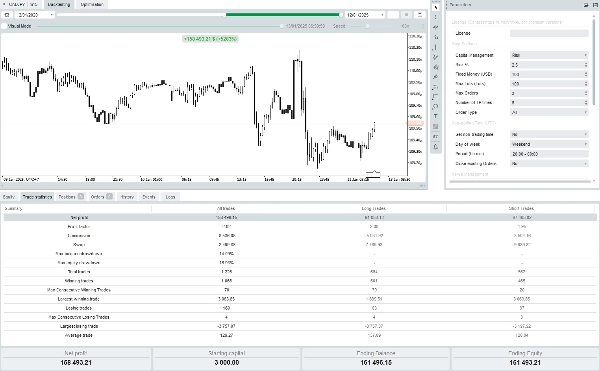Click the Ending Balance 161 495.15 box
600x371 pixels.
pos(376,358)
